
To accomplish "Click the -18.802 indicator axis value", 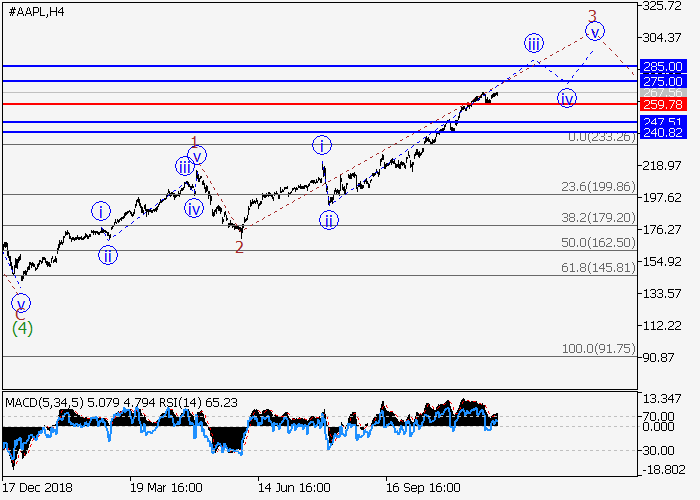I will click(664, 470).
